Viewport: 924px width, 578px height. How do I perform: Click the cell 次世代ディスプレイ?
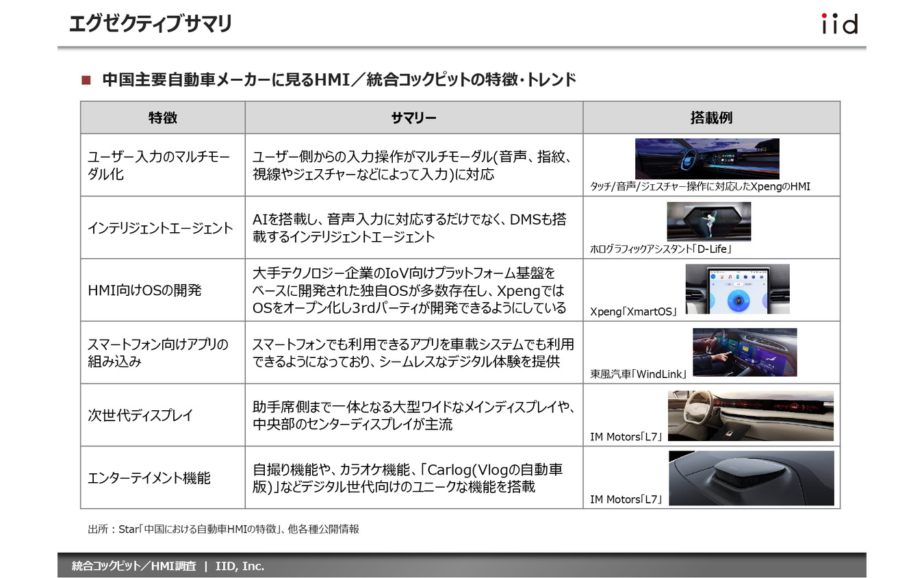(163, 415)
